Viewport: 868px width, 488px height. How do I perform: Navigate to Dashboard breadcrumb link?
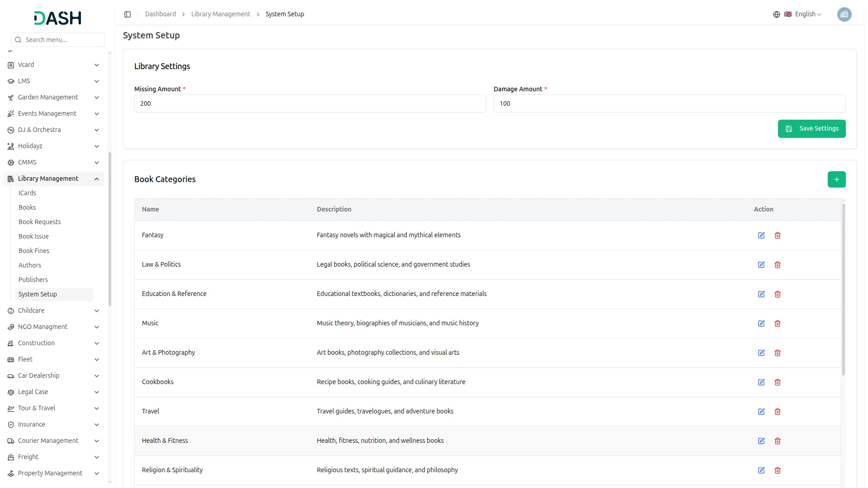160,14
